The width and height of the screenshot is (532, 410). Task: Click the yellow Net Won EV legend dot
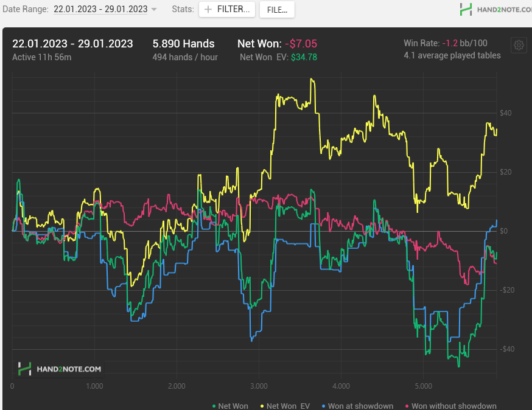pos(262,406)
